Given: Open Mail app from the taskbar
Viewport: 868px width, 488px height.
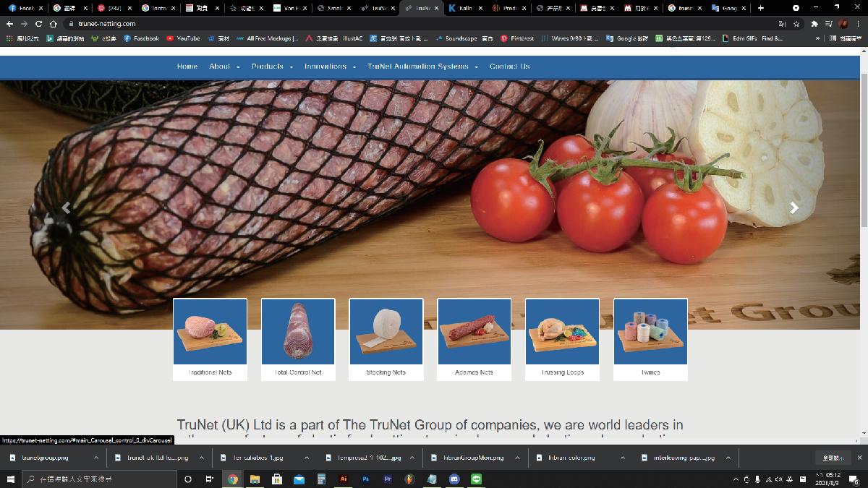Looking at the screenshot, I should 299,479.
